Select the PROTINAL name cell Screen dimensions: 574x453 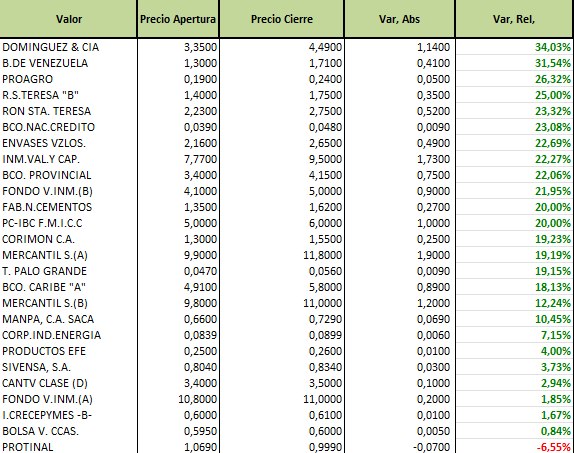(x=68, y=447)
